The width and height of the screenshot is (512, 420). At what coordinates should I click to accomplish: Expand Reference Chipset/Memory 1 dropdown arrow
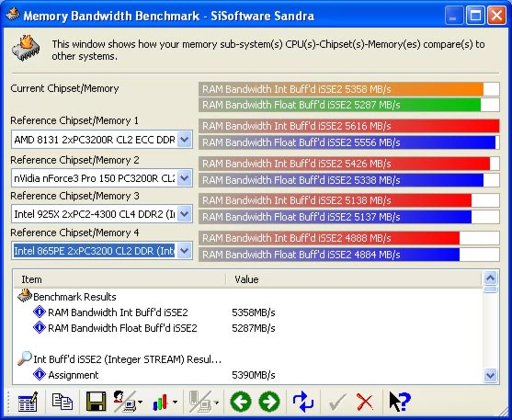184,140
